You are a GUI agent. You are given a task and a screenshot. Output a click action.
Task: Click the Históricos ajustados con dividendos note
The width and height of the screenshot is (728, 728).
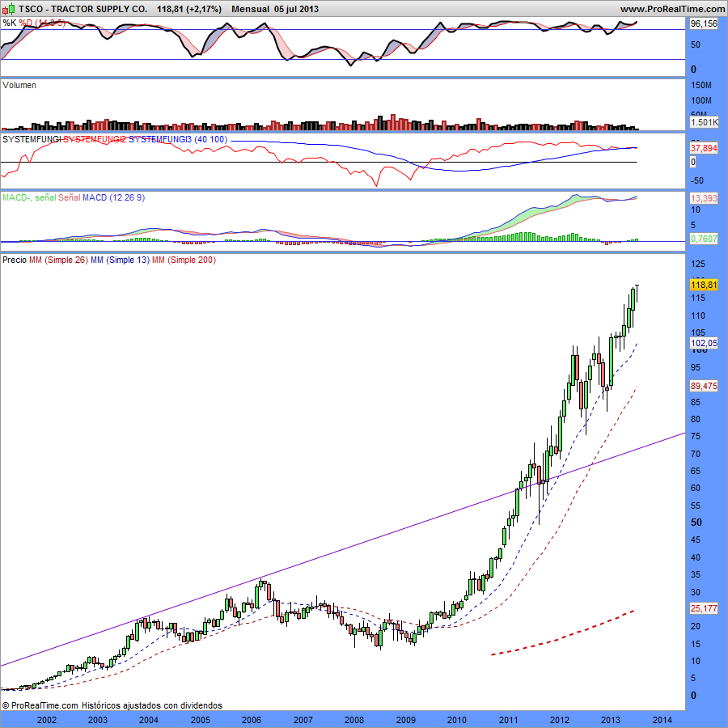pos(152,705)
